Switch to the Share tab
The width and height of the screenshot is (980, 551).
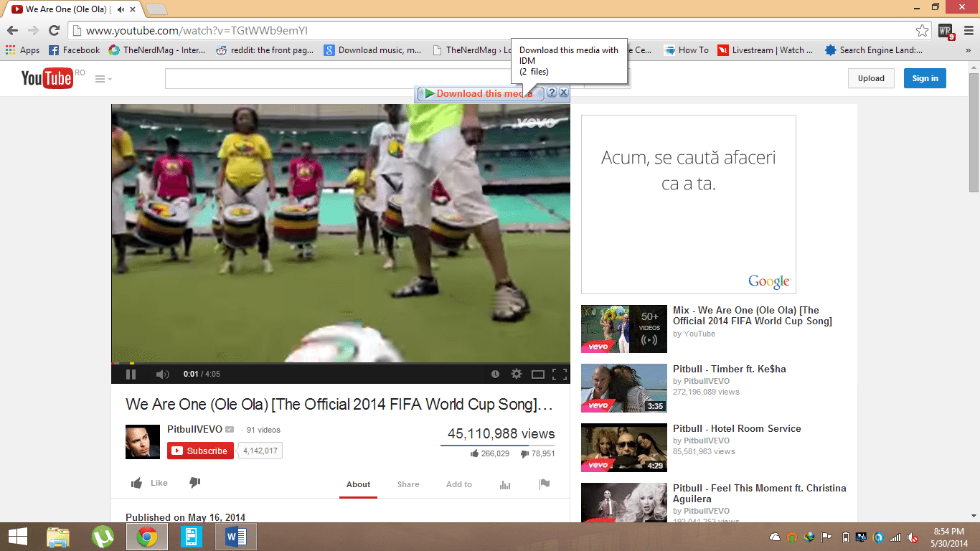point(408,484)
